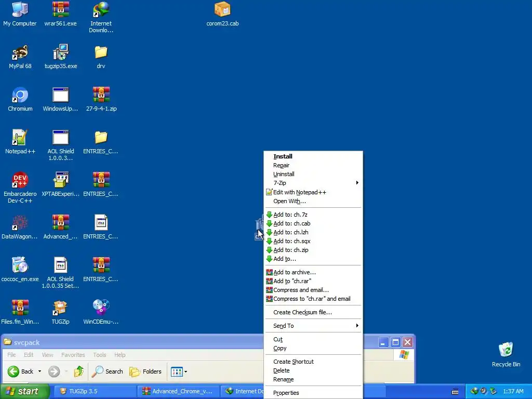Select Add to: ch.cab
This screenshot has height=399, width=532.
313,223
